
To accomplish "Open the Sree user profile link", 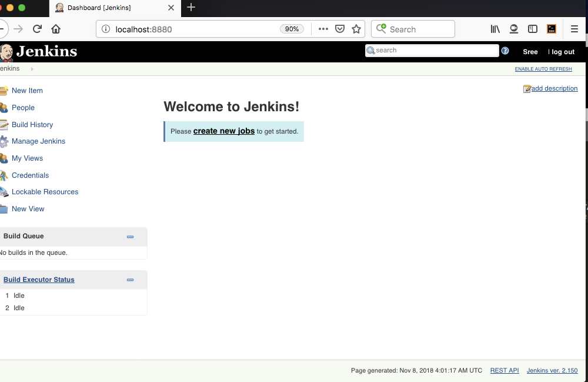I will pos(530,52).
